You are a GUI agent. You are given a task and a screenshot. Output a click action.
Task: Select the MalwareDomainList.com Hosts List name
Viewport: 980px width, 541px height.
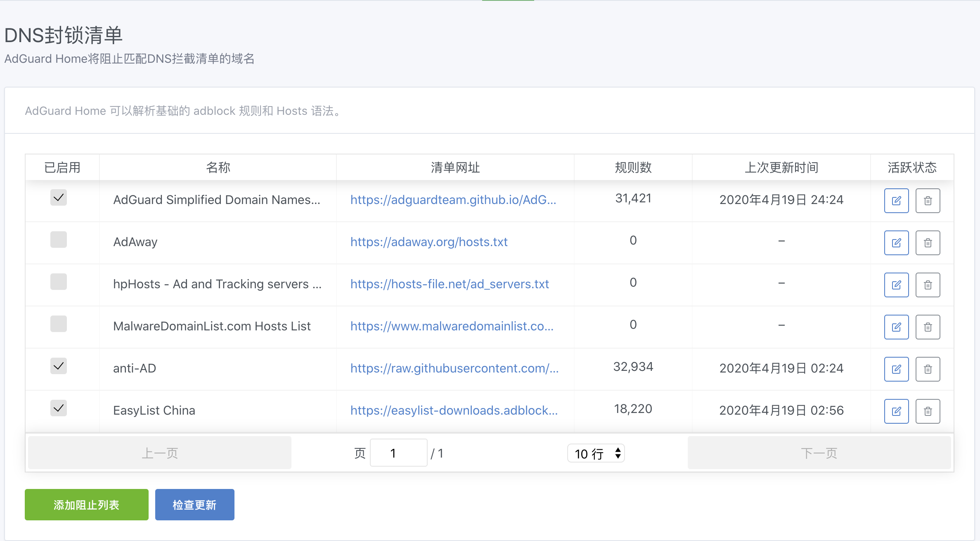coord(212,326)
